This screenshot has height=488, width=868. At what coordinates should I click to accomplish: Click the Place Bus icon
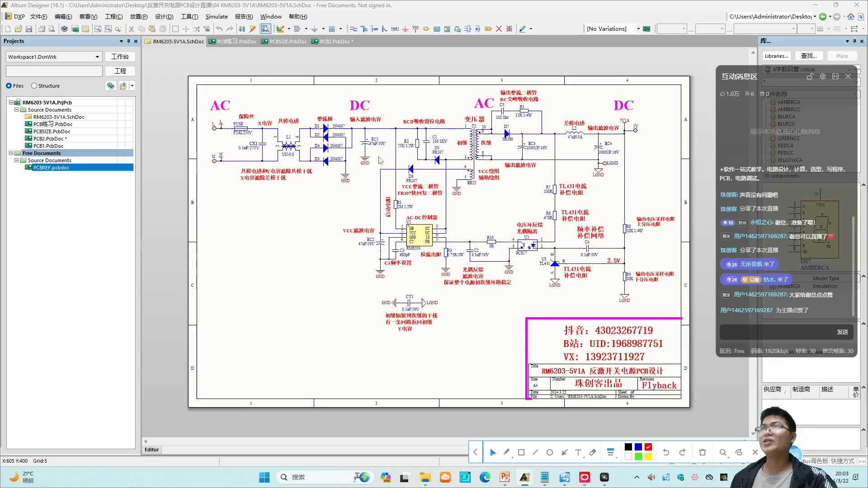click(x=364, y=29)
